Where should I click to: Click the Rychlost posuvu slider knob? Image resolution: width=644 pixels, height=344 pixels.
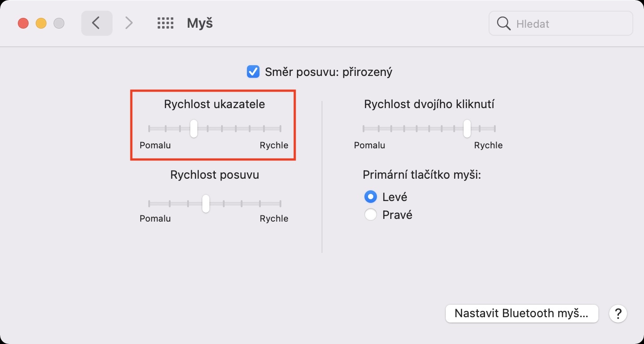click(x=205, y=204)
